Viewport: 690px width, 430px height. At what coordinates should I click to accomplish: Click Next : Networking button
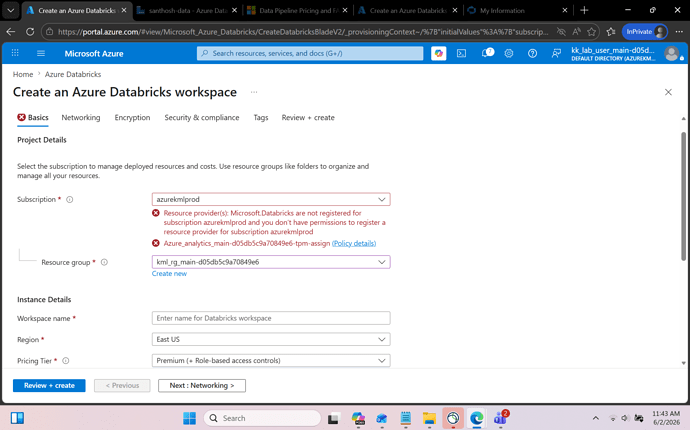point(202,386)
